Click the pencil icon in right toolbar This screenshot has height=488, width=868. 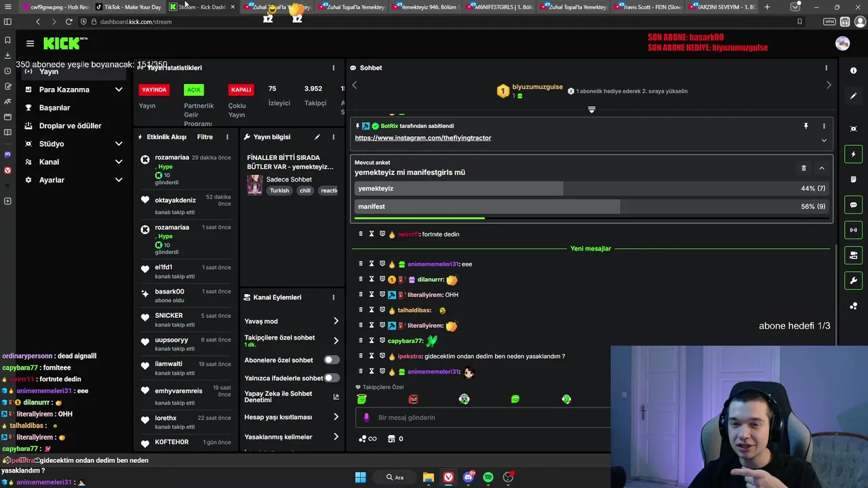[853, 96]
